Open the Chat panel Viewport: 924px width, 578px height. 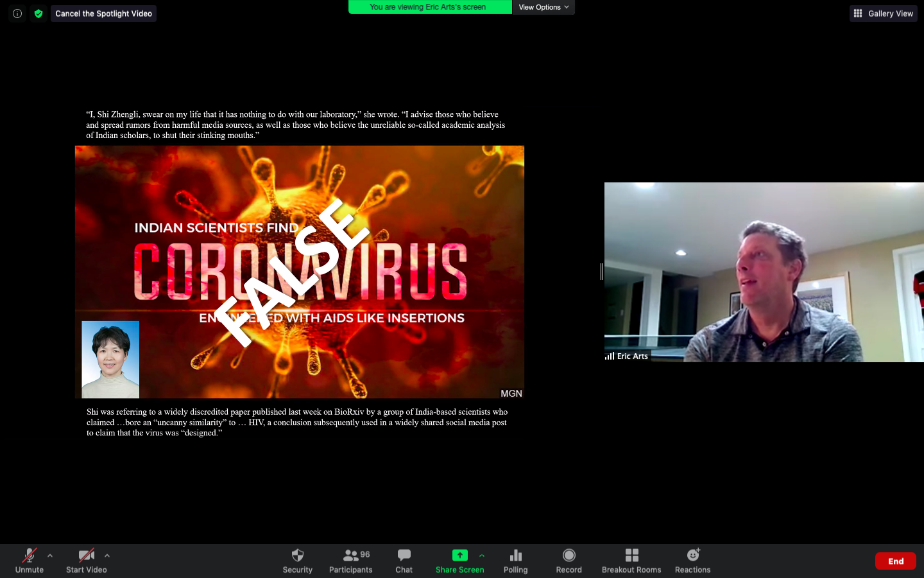click(404, 560)
